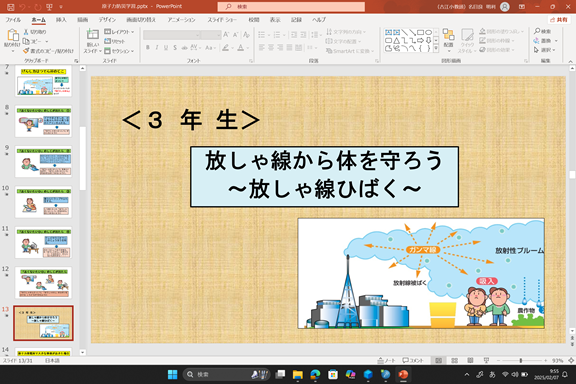The height and width of the screenshot is (384, 576).
Task: Select the right arrow shape in gallery
Action: point(421,40)
